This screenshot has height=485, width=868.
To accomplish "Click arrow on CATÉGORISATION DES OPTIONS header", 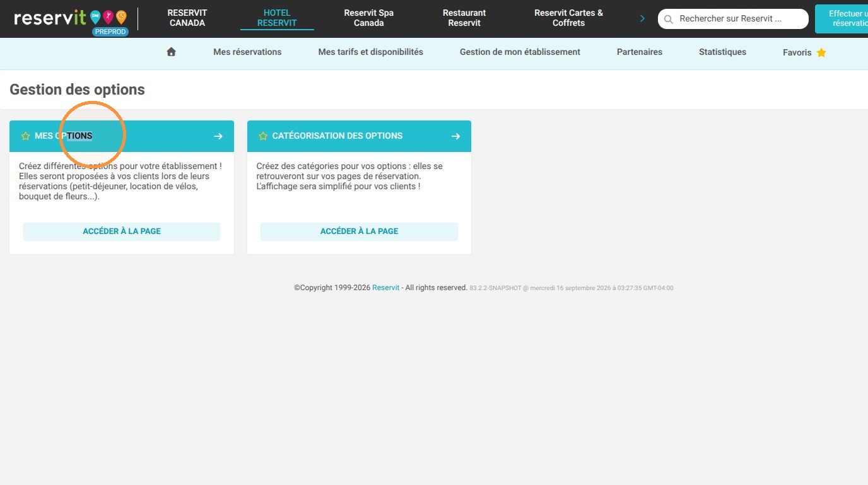I will [x=455, y=136].
